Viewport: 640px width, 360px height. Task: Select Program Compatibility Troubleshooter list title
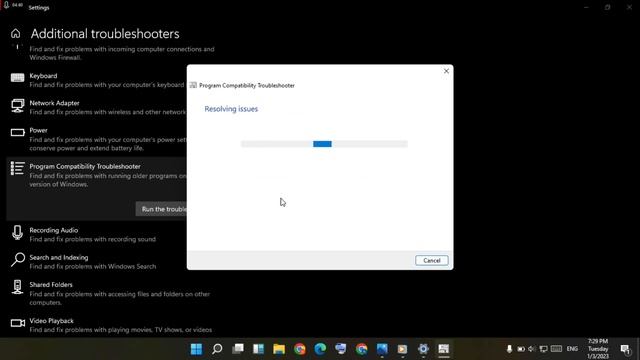[x=85, y=166]
